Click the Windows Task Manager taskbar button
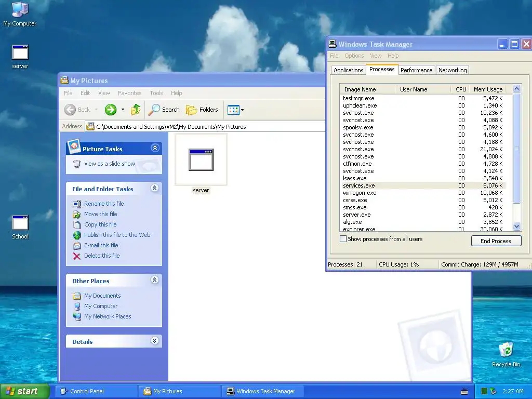 tap(262, 391)
